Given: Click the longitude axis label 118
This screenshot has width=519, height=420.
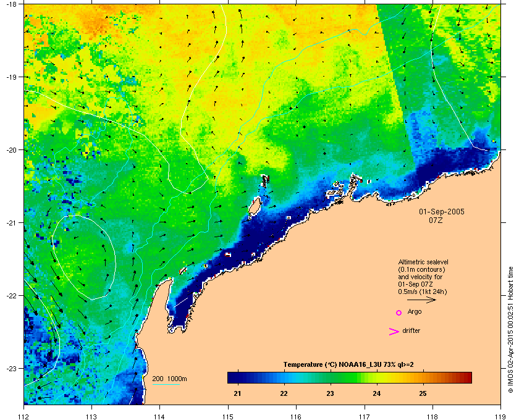Looking at the screenshot, I should (432, 416).
